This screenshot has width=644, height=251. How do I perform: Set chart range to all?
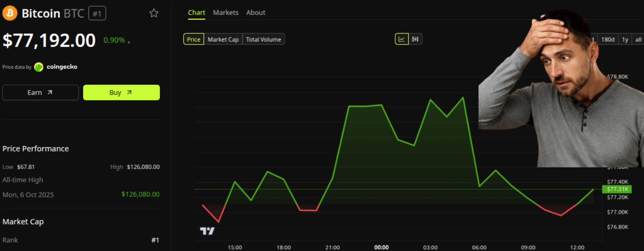click(638, 39)
